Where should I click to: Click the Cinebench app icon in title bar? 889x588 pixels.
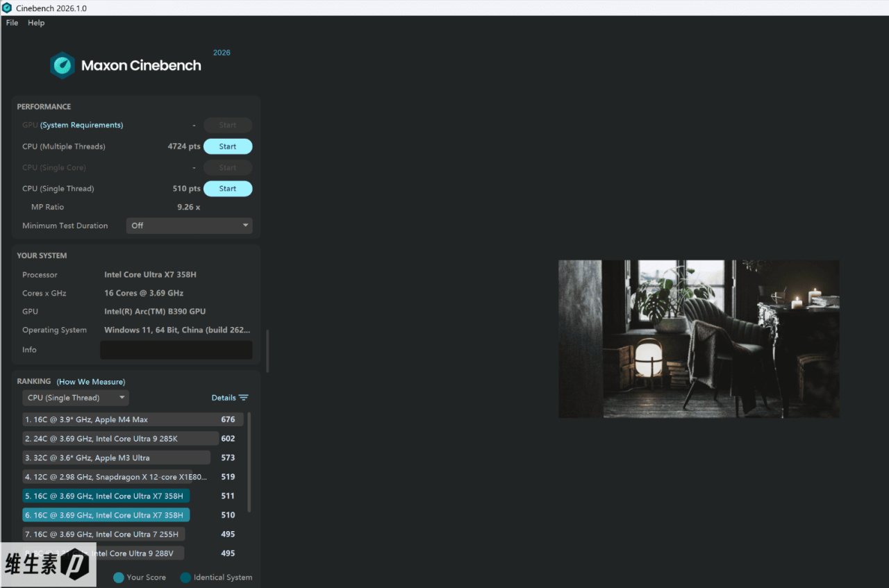[x=7, y=8]
